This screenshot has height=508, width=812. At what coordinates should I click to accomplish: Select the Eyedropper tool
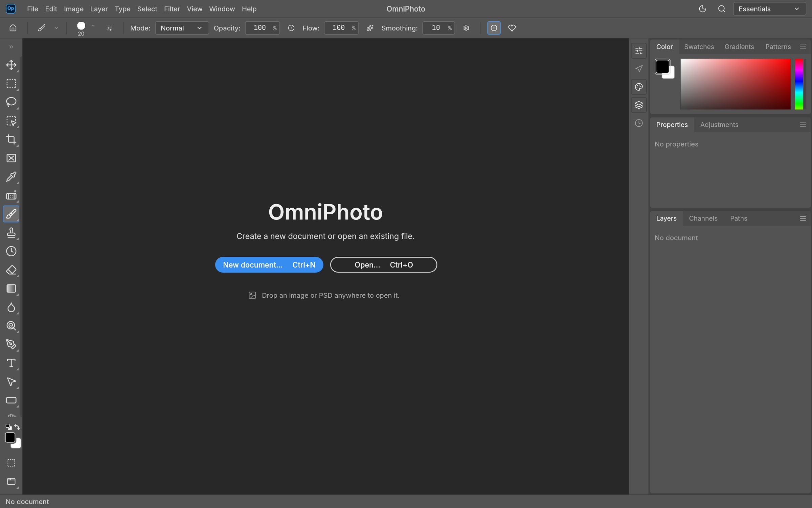(11, 177)
